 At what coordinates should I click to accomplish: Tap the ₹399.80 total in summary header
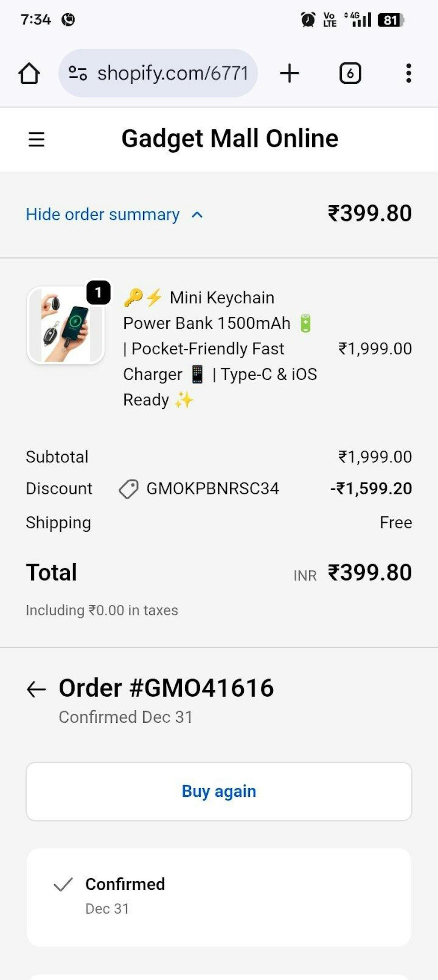[370, 213]
